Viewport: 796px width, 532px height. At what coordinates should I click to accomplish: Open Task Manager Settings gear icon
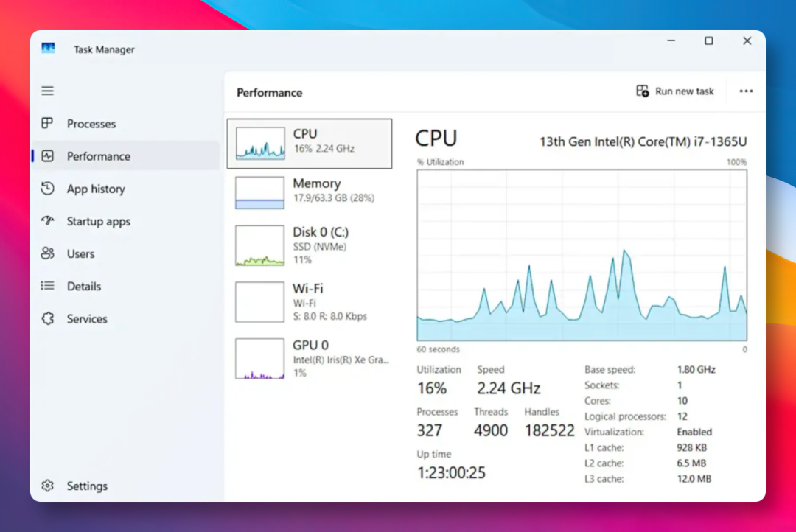click(47, 486)
